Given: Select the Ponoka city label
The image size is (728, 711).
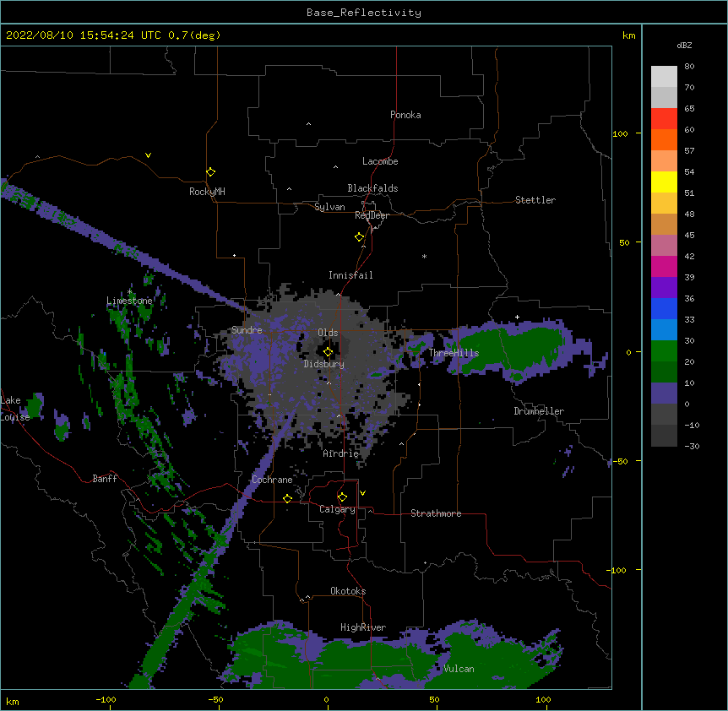Looking at the screenshot, I should coord(405,115).
